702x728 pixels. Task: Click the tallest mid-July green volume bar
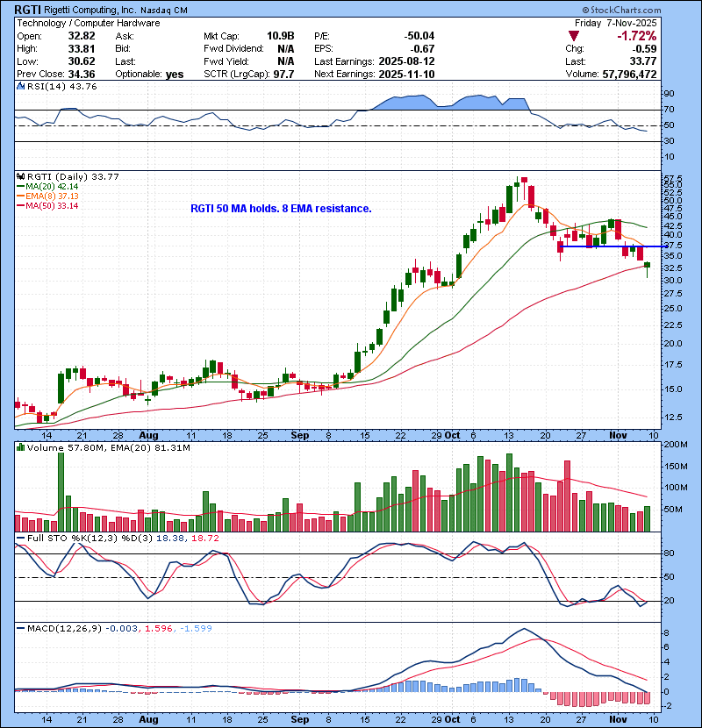click(x=61, y=492)
